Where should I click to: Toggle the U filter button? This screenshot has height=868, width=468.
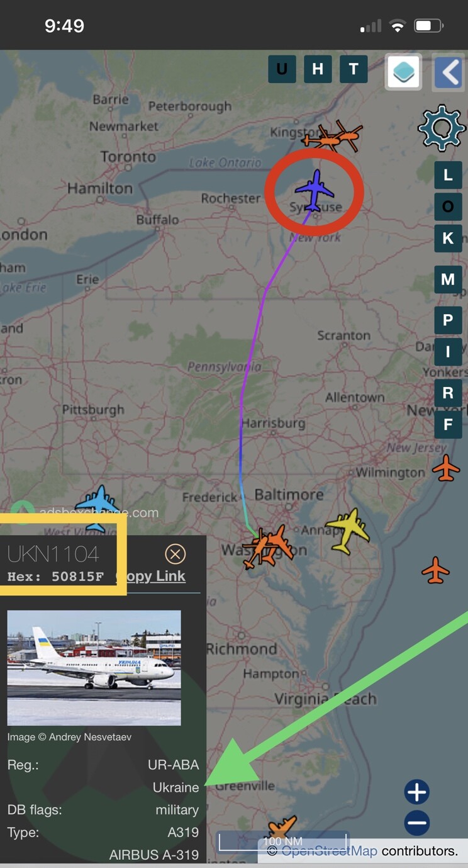(x=282, y=69)
